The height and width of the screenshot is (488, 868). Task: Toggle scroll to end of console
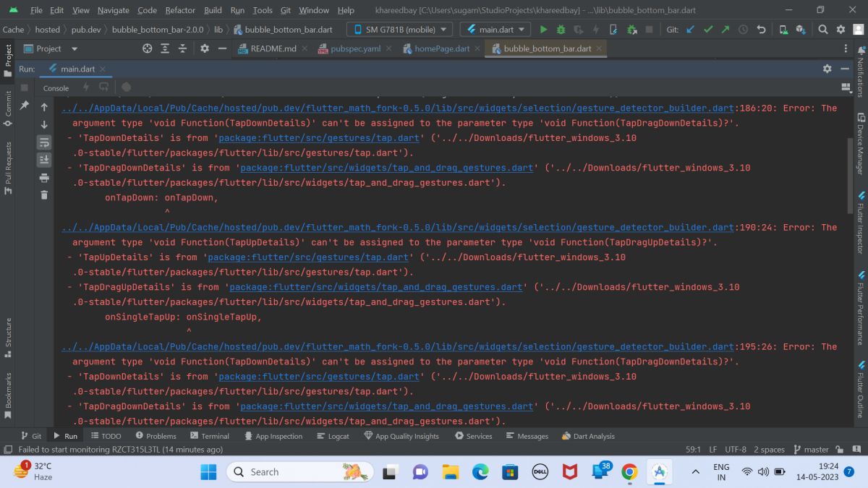tap(44, 160)
